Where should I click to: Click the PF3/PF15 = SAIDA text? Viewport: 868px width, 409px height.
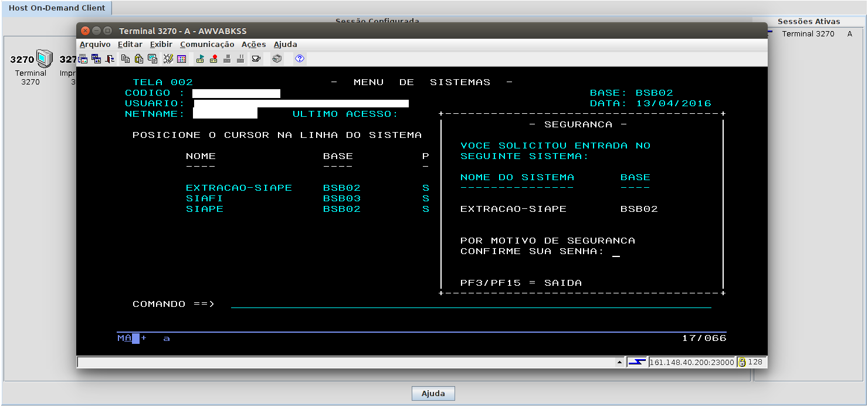[x=521, y=283]
